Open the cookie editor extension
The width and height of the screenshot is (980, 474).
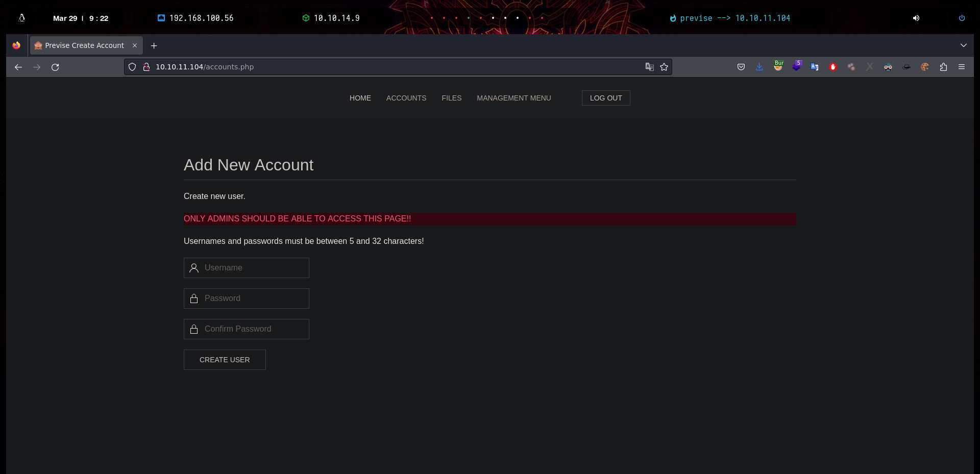pyautogui.click(x=924, y=67)
